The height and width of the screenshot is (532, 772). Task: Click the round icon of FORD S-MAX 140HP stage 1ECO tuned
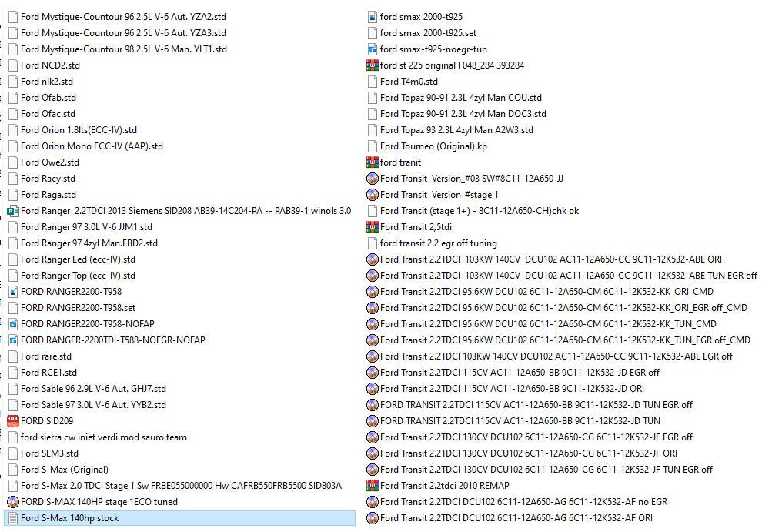tap(12, 502)
